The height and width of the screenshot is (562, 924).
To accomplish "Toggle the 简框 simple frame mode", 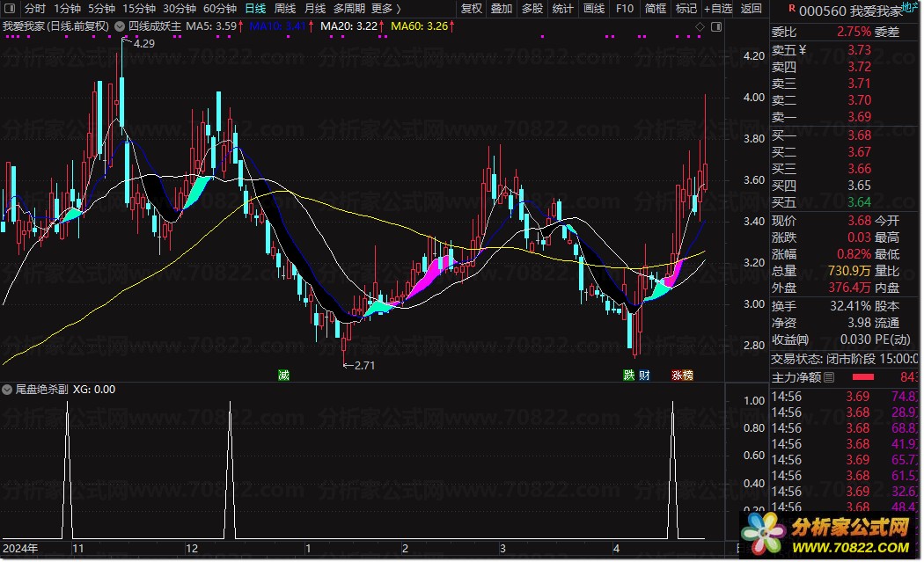I will click(x=656, y=8).
